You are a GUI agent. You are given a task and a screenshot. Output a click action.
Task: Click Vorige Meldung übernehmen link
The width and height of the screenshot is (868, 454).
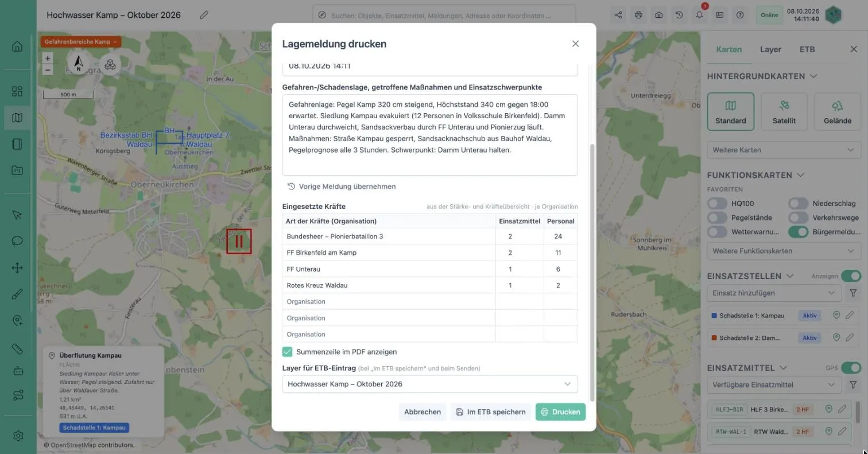coord(342,187)
